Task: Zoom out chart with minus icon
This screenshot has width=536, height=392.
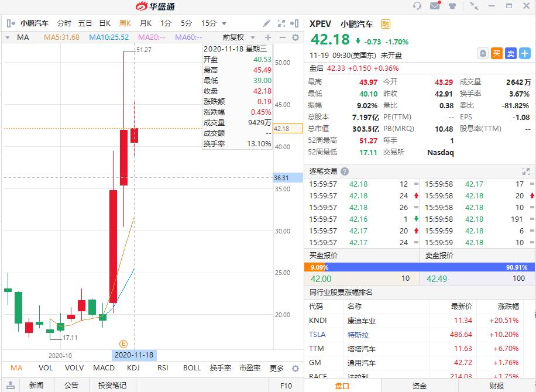Action: [283, 37]
